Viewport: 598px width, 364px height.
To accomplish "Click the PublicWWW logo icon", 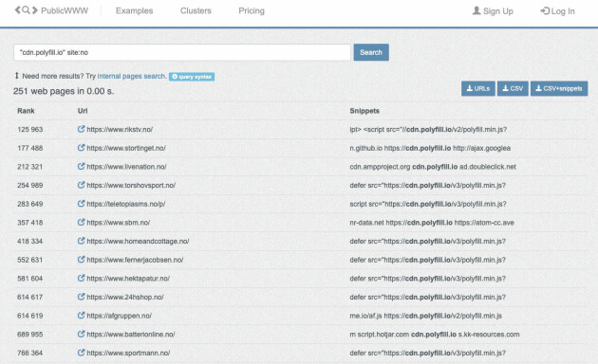I will coord(26,10).
